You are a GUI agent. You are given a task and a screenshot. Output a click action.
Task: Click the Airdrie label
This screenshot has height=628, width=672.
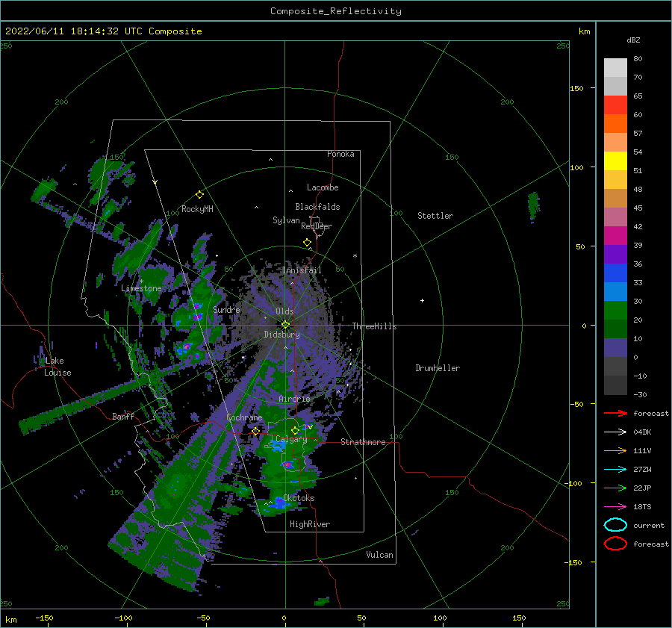[294, 399]
